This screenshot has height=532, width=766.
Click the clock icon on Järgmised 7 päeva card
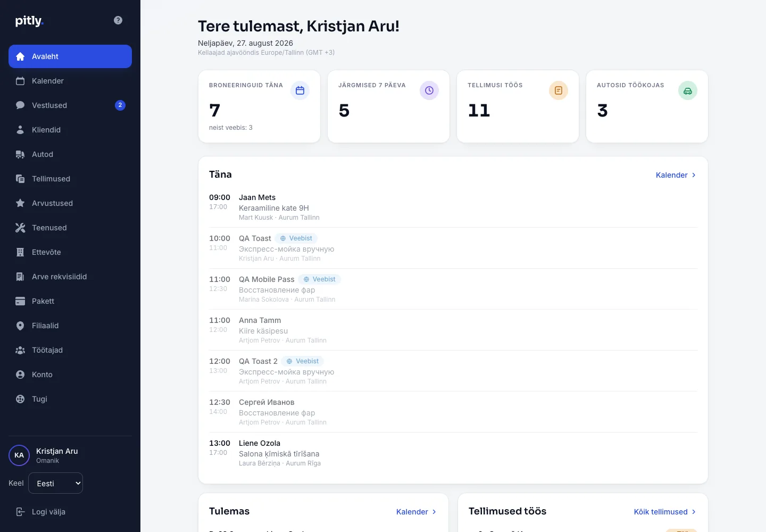click(429, 90)
